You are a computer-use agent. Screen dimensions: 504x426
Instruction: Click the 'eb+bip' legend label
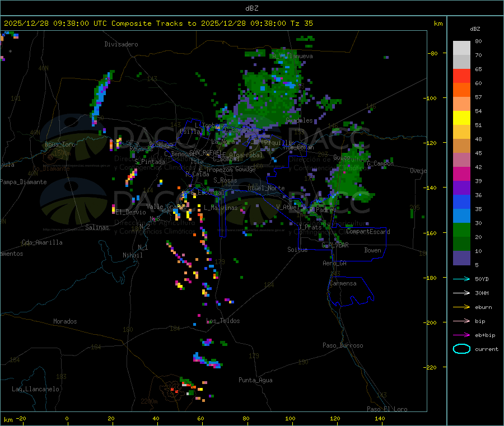pyautogui.click(x=485, y=335)
